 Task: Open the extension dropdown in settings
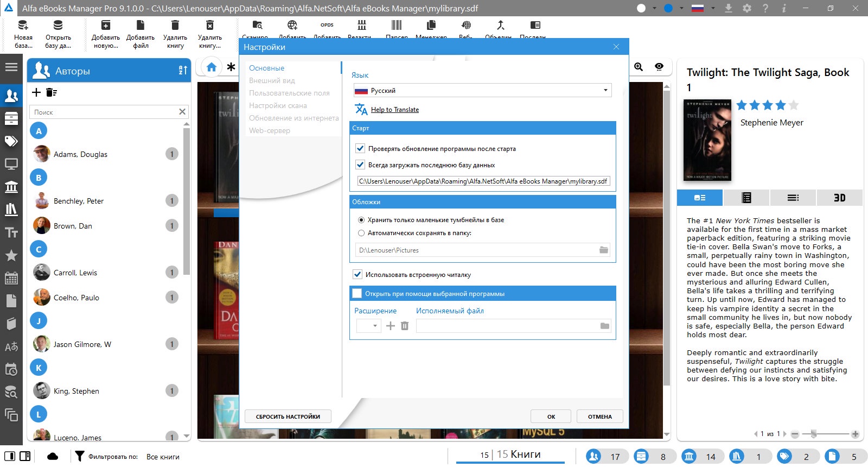pos(368,326)
